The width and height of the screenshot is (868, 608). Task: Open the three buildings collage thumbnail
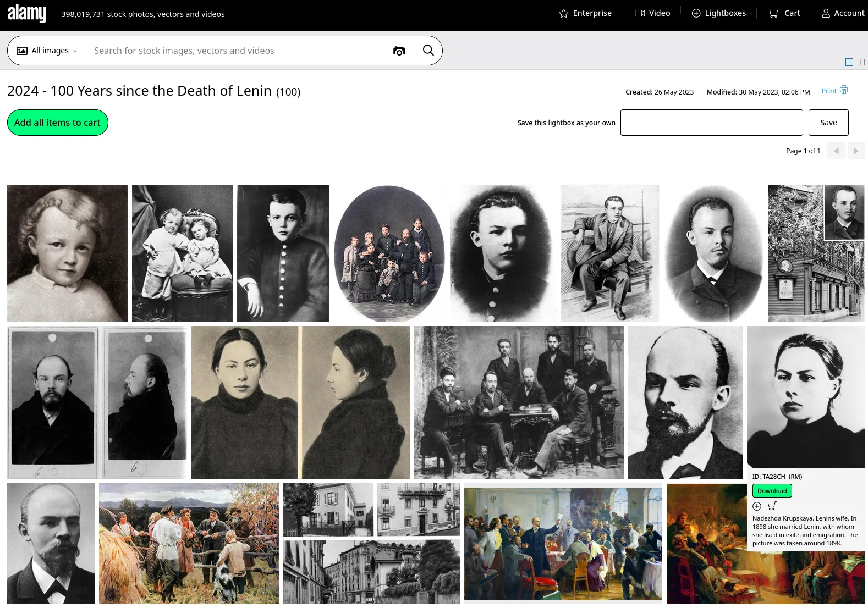(x=371, y=544)
